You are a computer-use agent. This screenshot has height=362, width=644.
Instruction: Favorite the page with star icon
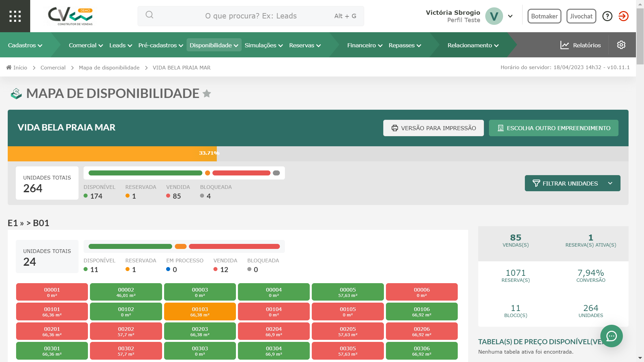pos(207,94)
